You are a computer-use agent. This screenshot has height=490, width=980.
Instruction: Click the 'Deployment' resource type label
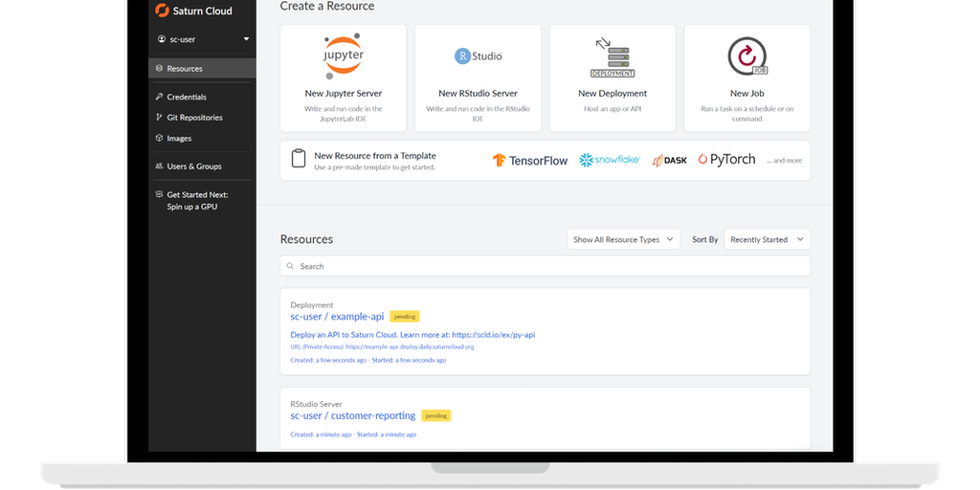click(x=311, y=305)
